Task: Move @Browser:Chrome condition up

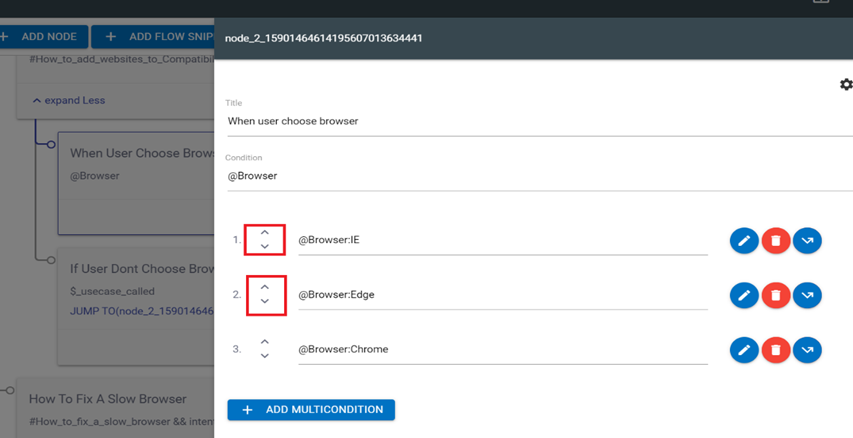Action: pyautogui.click(x=265, y=343)
